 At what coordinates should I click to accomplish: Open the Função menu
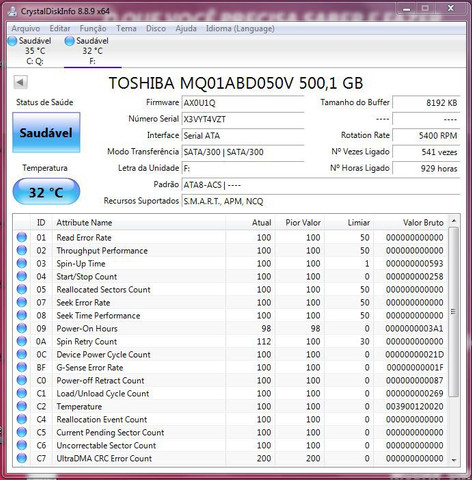click(x=93, y=29)
